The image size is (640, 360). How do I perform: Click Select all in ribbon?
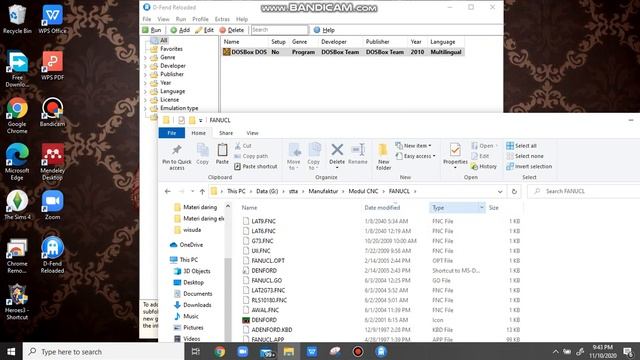521,146
